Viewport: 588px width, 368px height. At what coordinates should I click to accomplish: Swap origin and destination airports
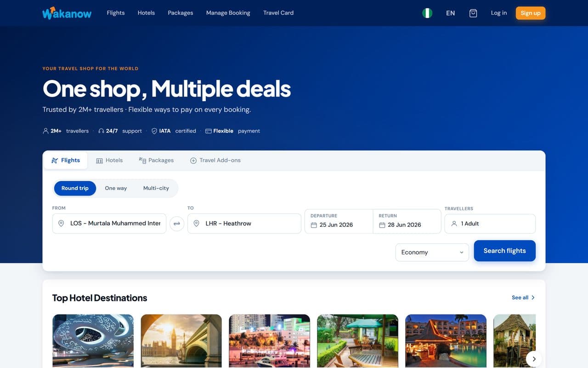[177, 224]
